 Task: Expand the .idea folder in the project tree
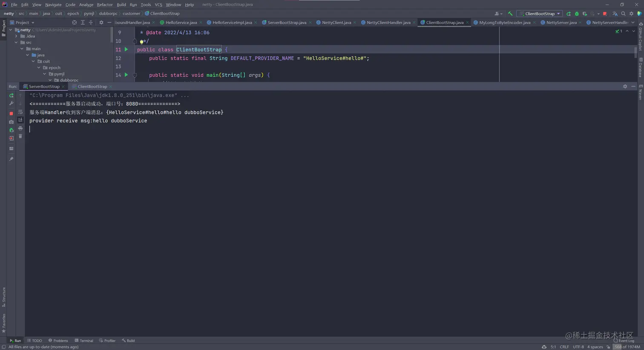[x=16, y=36]
